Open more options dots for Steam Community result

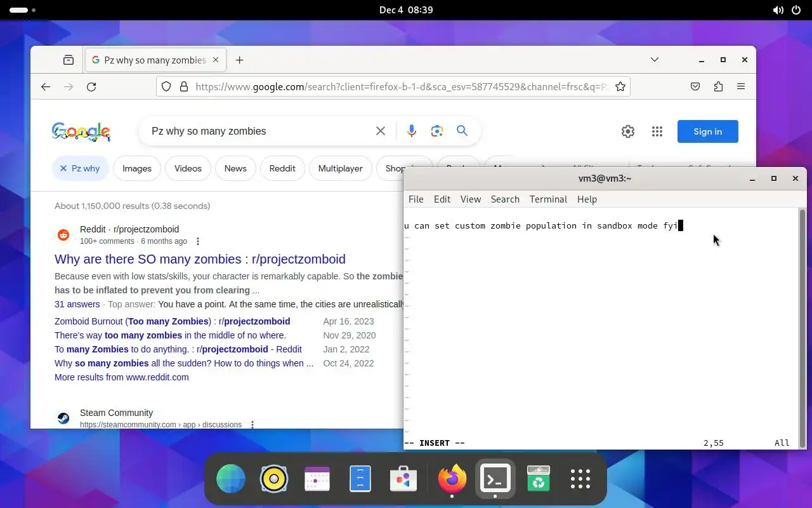coord(252,424)
